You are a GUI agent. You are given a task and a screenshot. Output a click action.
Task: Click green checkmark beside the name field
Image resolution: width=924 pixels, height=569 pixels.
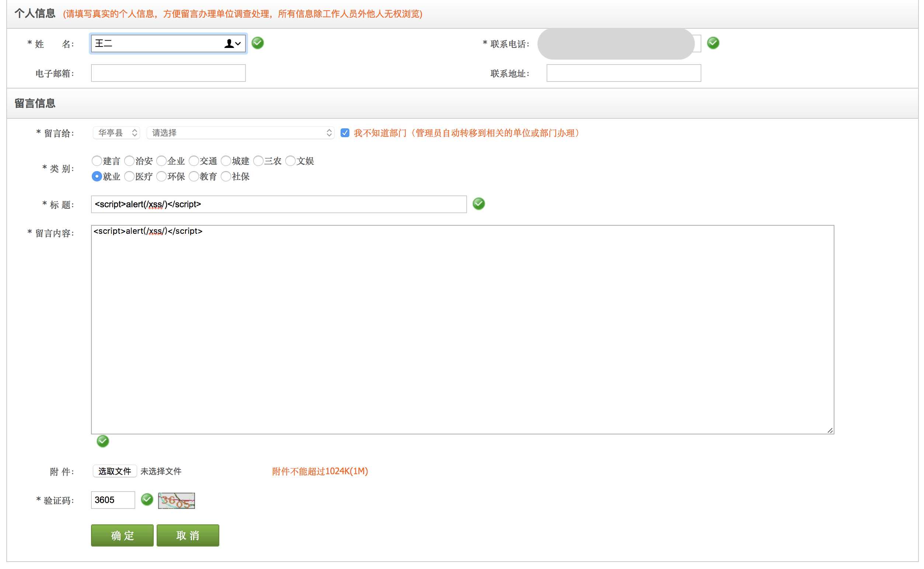pos(258,43)
